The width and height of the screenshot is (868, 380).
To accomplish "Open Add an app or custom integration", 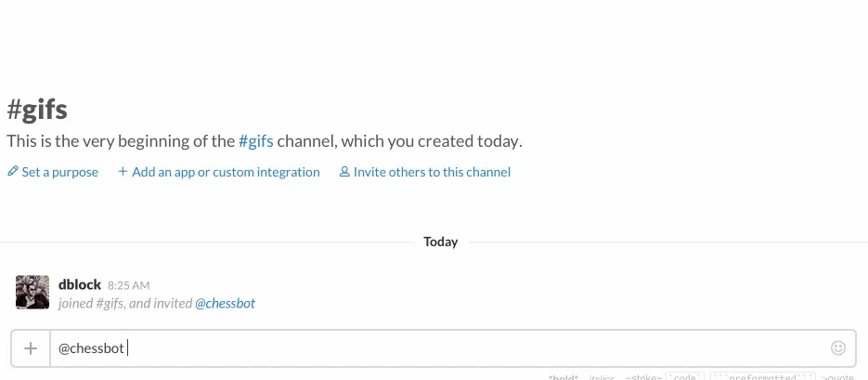I will click(226, 172).
